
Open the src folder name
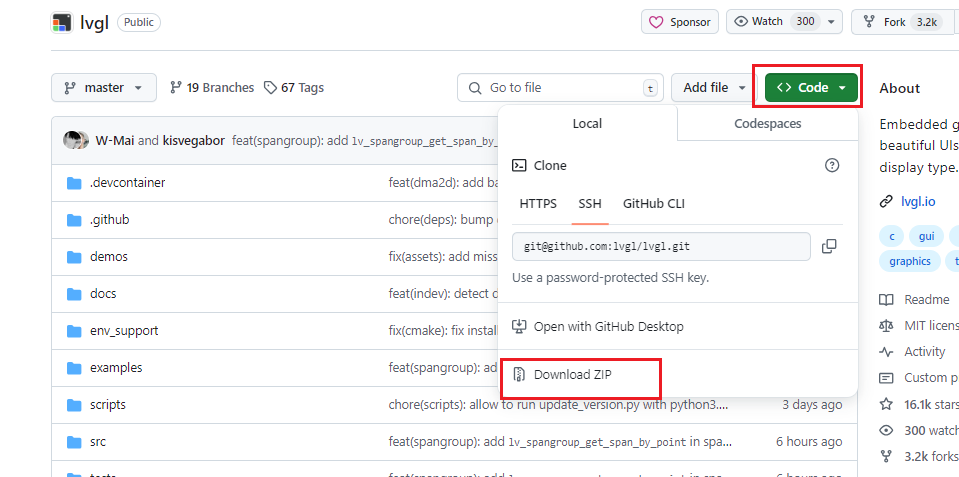[98, 442]
